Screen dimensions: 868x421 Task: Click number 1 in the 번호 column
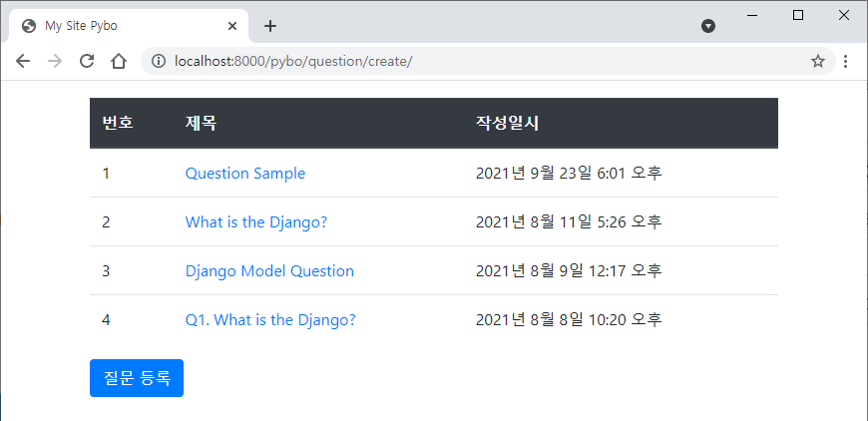pos(107,174)
